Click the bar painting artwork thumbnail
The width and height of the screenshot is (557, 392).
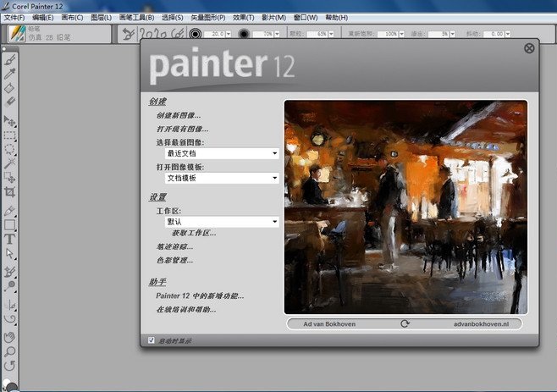(405, 207)
